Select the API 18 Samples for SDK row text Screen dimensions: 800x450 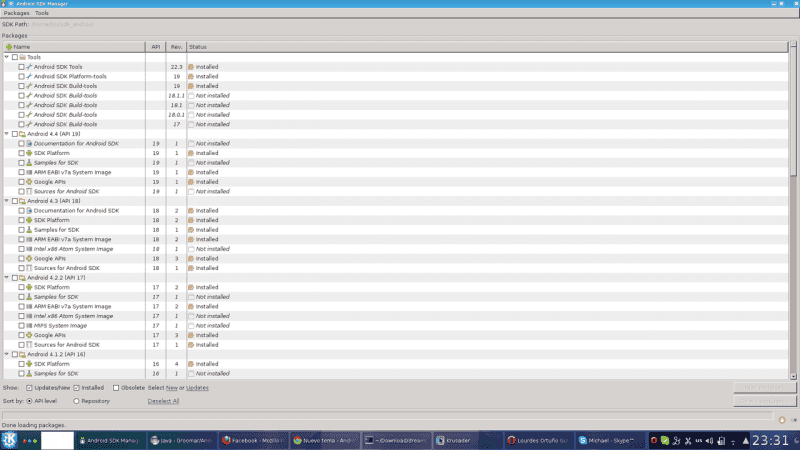click(x=57, y=230)
